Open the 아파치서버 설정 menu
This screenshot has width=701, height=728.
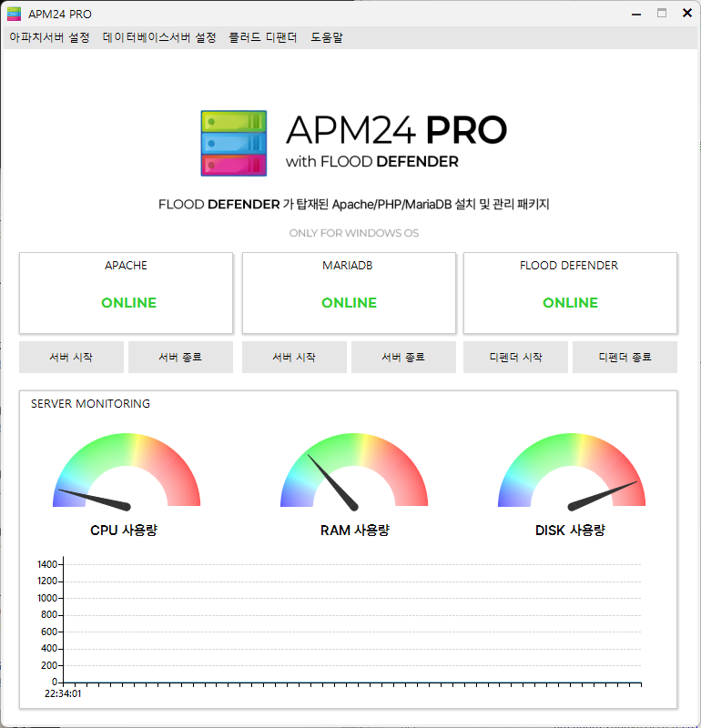point(49,37)
